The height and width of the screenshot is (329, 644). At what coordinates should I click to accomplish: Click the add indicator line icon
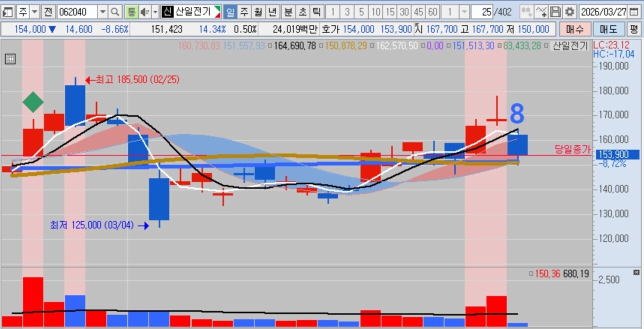(541, 11)
